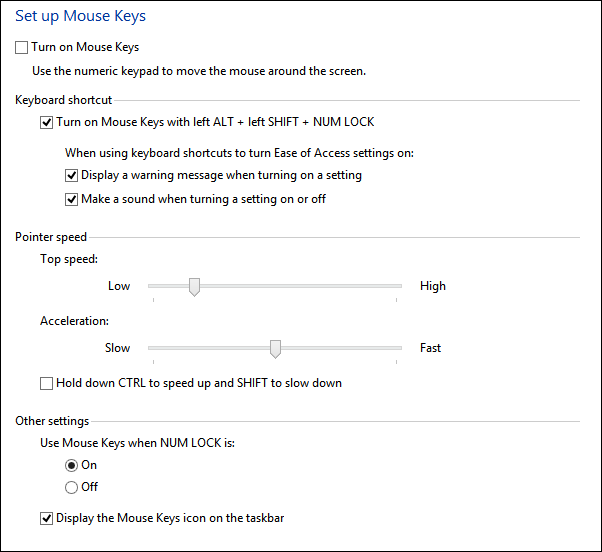Enable the Turn on Mouse Keys checkbox
This screenshot has width=602, height=552.
click(x=22, y=47)
